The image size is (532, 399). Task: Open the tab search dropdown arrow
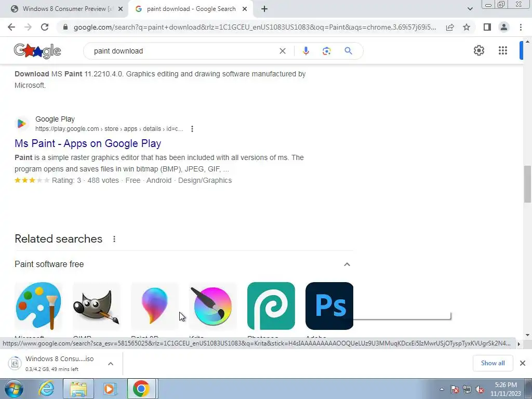pyautogui.click(x=470, y=9)
